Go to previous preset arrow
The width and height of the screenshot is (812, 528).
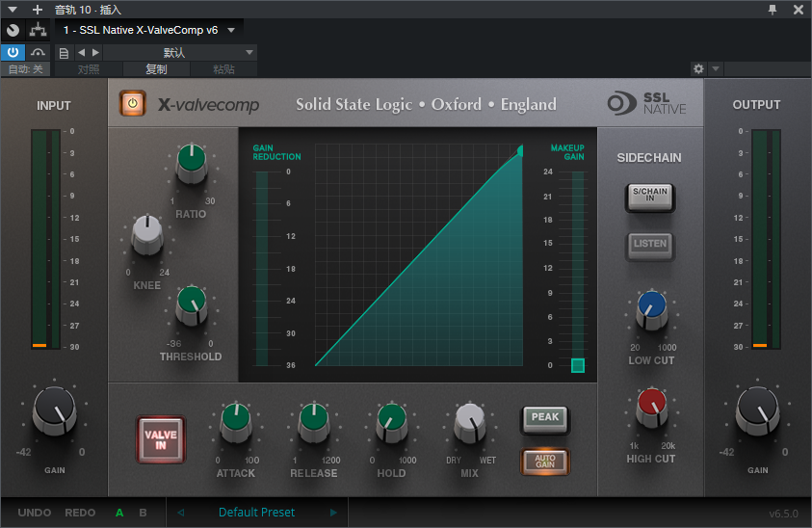pyautogui.click(x=181, y=513)
